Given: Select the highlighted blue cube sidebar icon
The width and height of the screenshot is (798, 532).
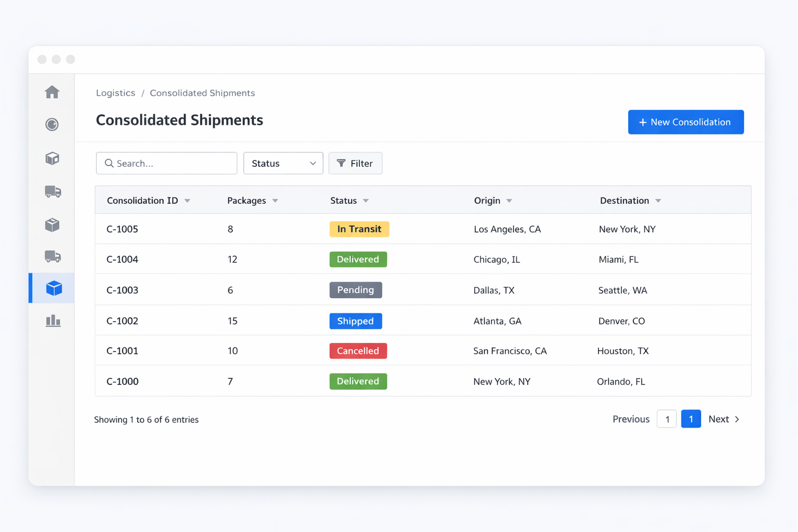Looking at the screenshot, I should pyautogui.click(x=54, y=288).
